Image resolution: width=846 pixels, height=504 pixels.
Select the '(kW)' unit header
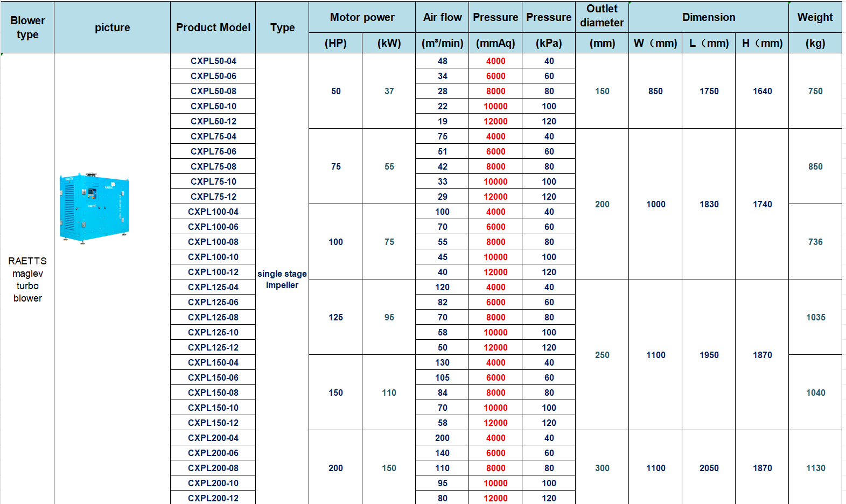click(389, 43)
